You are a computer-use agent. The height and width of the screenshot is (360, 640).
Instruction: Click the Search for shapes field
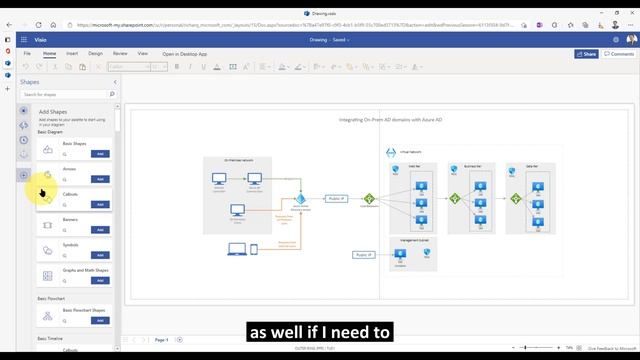tap(63, 94)
